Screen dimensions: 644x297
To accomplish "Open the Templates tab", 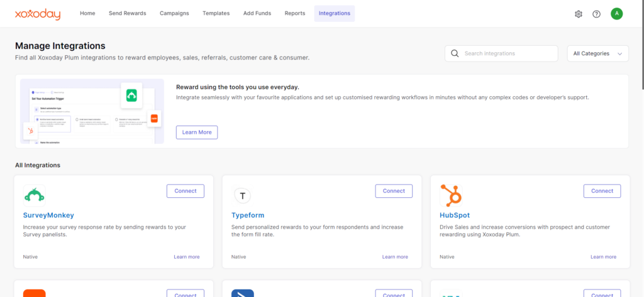I will pyautogui.click(x=216, y=14).
